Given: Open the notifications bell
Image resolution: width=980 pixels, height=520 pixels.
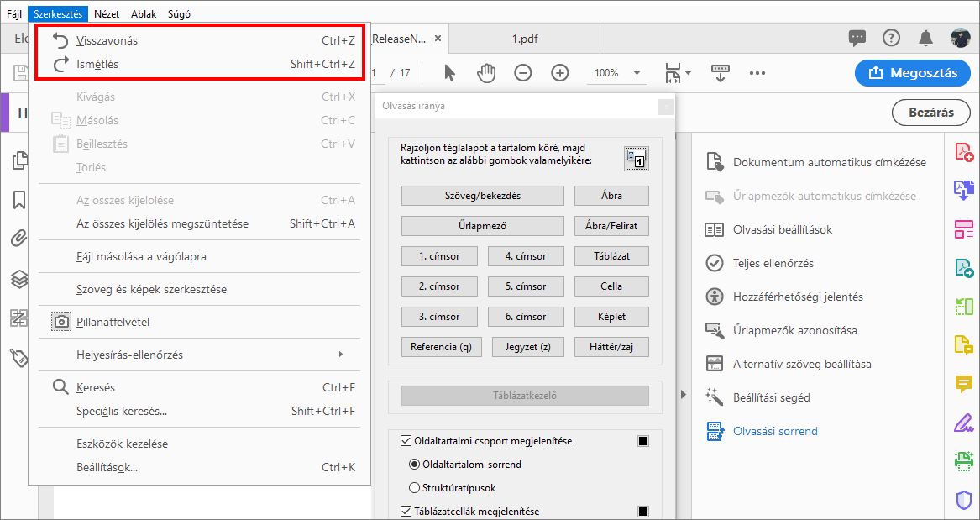Looking at the screenshot, I should [925, 38].
